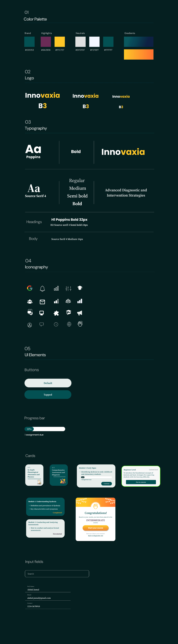Click the Email field abdul.jamal@gmail.com

pyautogui.click(x=48, y=597)
